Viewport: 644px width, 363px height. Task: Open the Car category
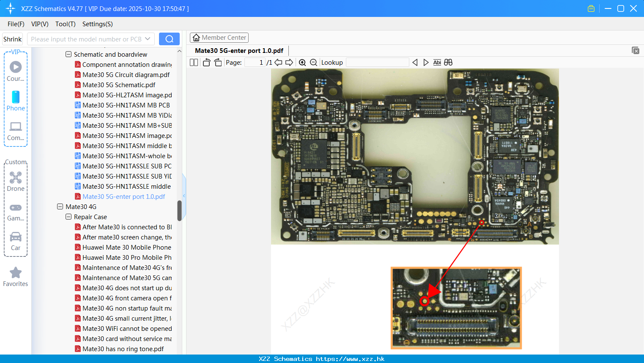(16, 241)
